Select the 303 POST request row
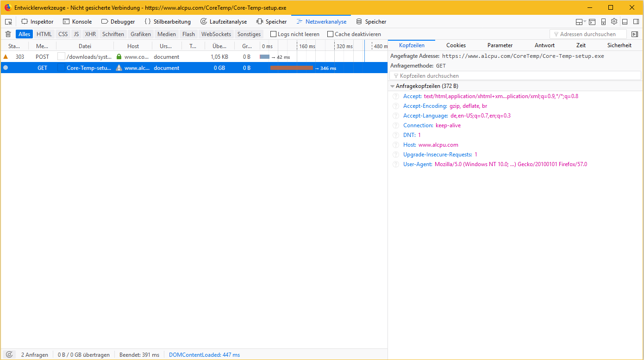644x360 pixels. tap(194, 57)
